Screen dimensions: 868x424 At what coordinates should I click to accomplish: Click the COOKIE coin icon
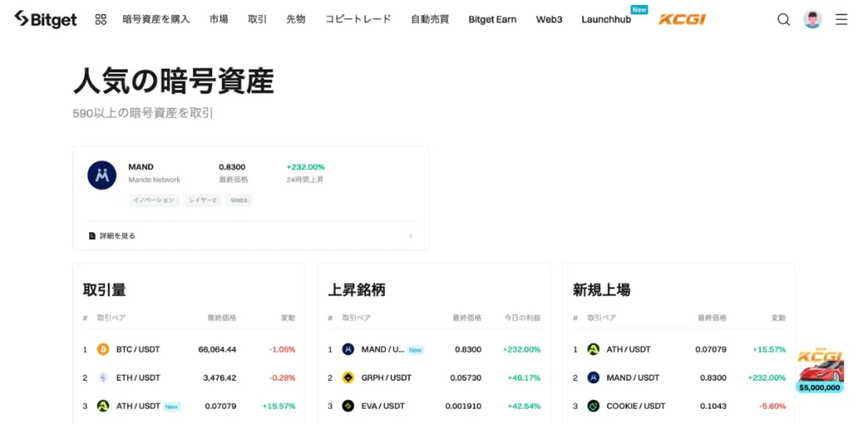(x=593, y=405)
